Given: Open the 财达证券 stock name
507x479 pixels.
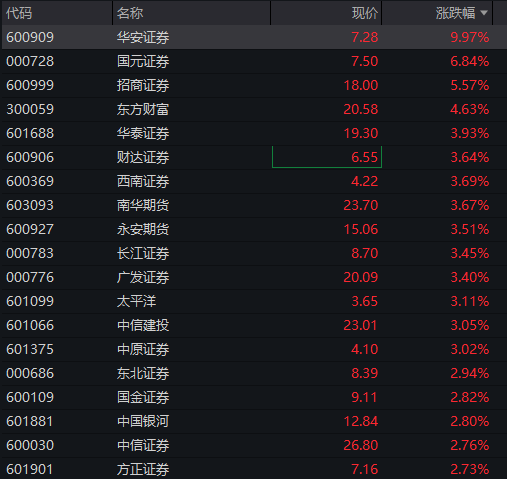Looking at the screenshot, I should pyautogui.click(x=143, y=157).
